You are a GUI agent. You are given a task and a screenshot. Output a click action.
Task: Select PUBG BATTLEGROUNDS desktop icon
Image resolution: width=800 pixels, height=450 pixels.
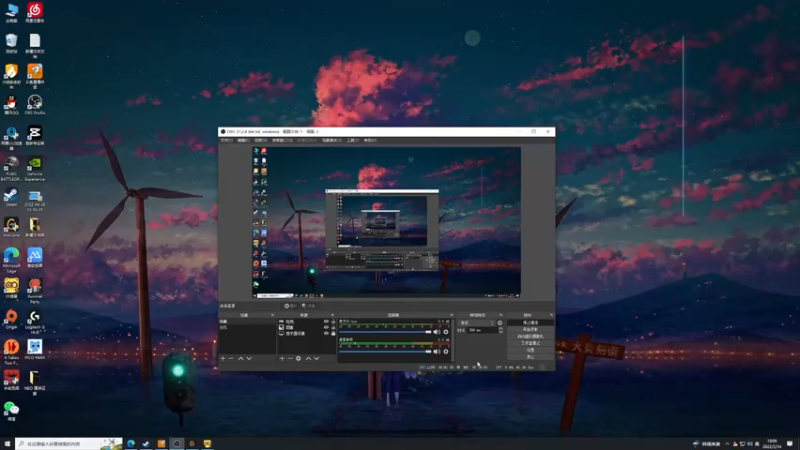point(11,169)
